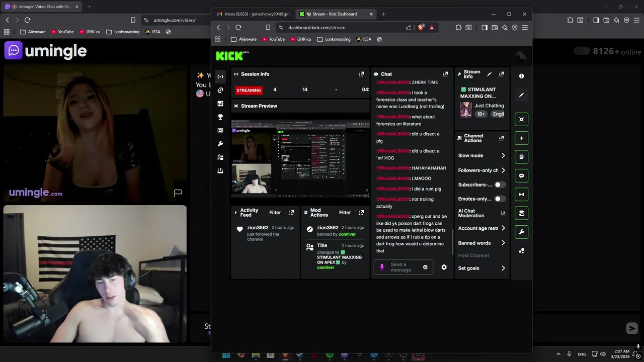Toggle the wrench icon in right toolbar
Viewport: 644px width, 362px height.
click(521, 232)
